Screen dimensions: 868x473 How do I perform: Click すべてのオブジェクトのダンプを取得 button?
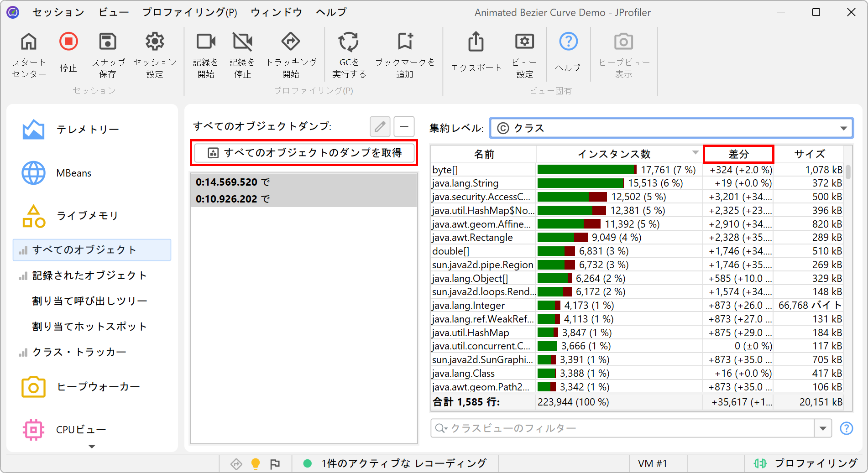[x=304, y=153]
